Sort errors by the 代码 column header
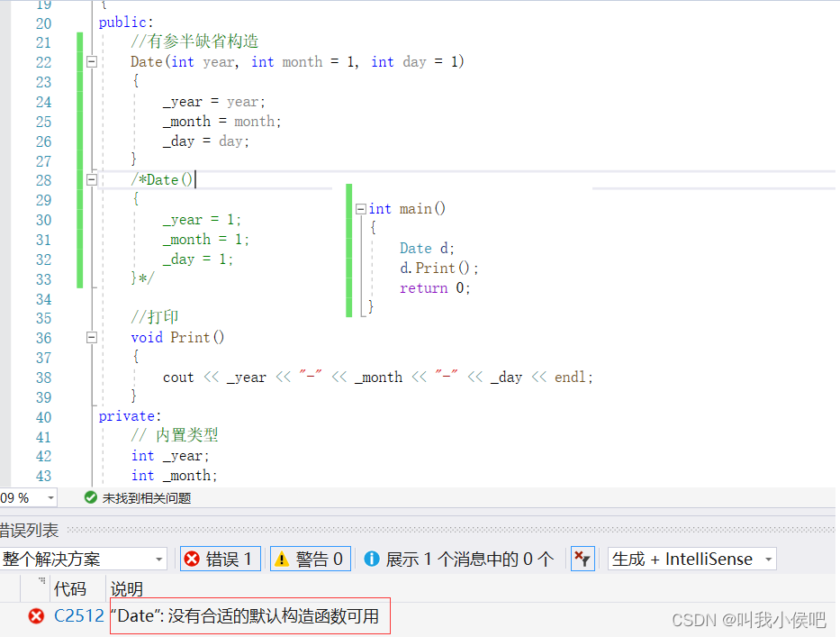The image size is (840, 637). [x=70, y=588]
